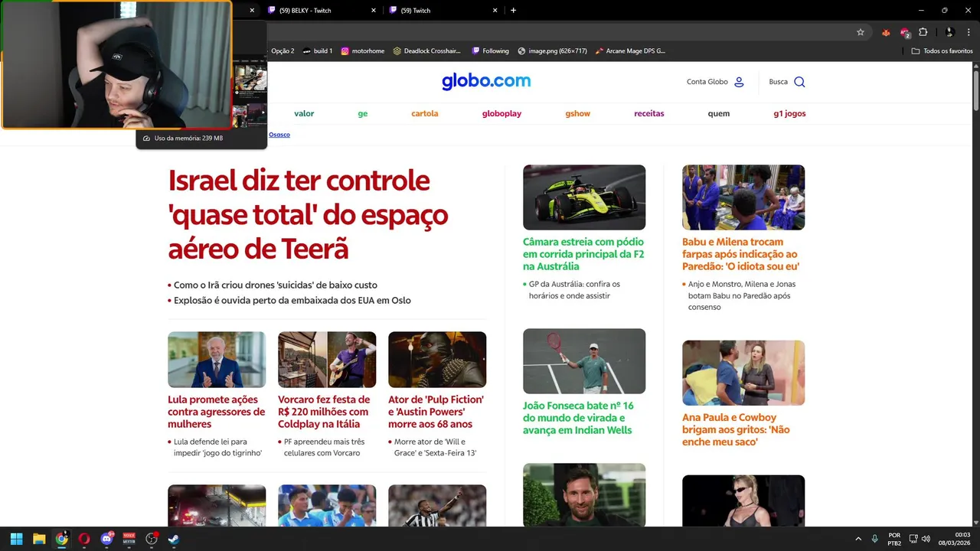
Task: Open the Lula speech thumbnail
Action: pos(217,360)
